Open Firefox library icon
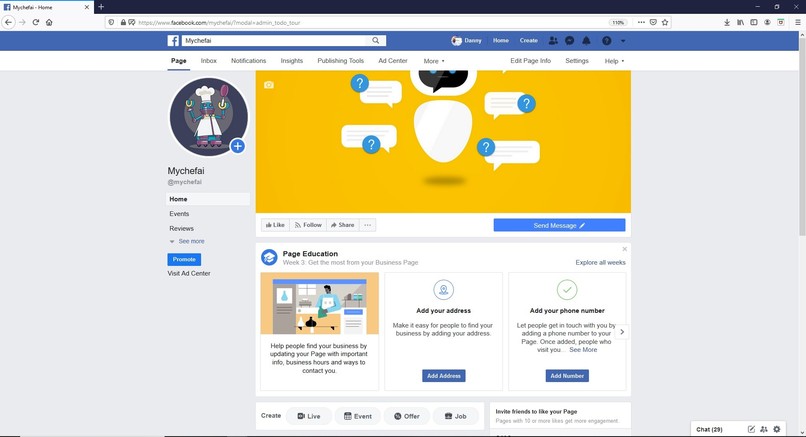 click(x=740, y=22)
